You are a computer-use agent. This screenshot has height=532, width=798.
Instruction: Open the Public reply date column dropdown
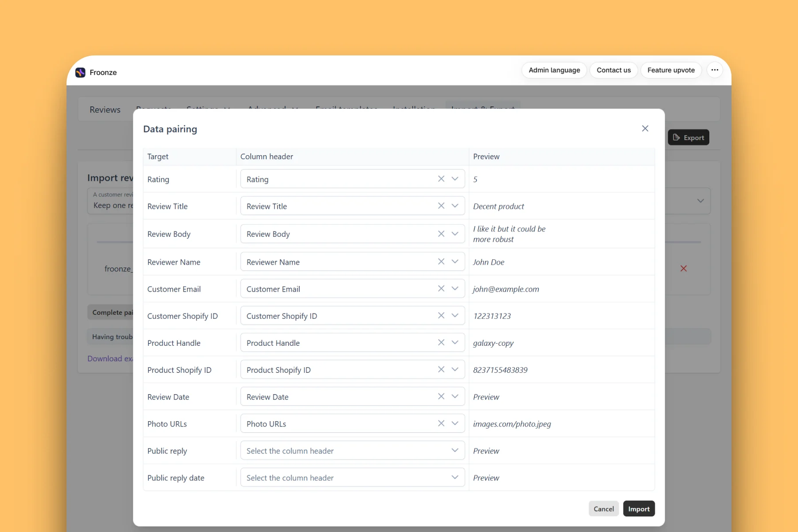pos(352,477)
